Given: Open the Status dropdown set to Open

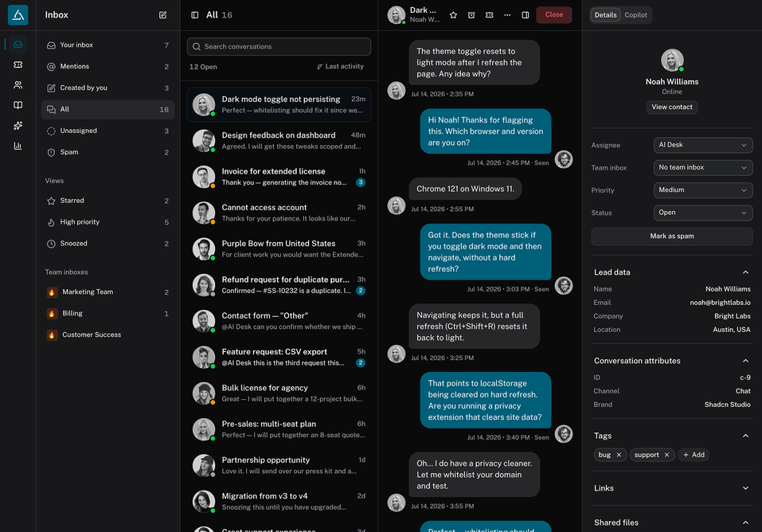Looking at the screenshot, I should pos(703,213).
